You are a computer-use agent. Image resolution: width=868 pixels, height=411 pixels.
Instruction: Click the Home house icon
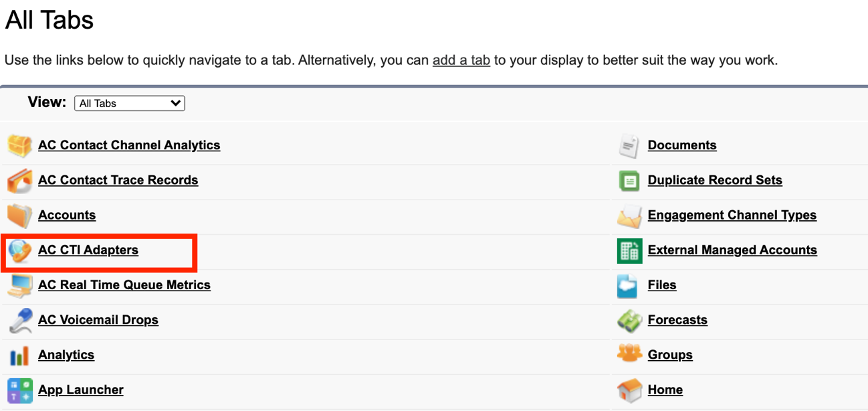click(x=629, y=390)
